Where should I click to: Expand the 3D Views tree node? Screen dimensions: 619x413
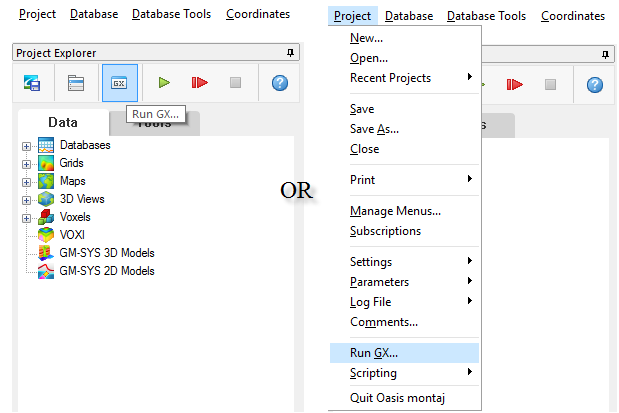pyautogui.click(x=26, y=200)
